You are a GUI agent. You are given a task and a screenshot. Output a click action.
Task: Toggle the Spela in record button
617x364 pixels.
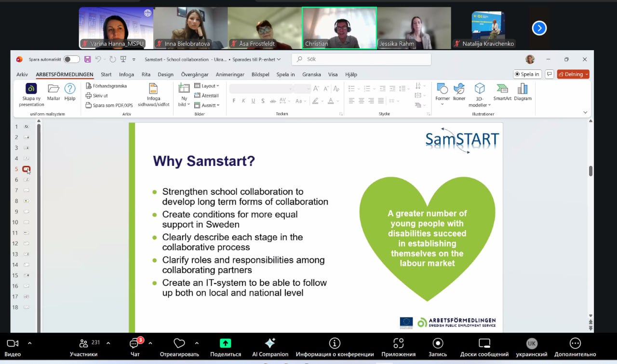click(x=527, y=74)
